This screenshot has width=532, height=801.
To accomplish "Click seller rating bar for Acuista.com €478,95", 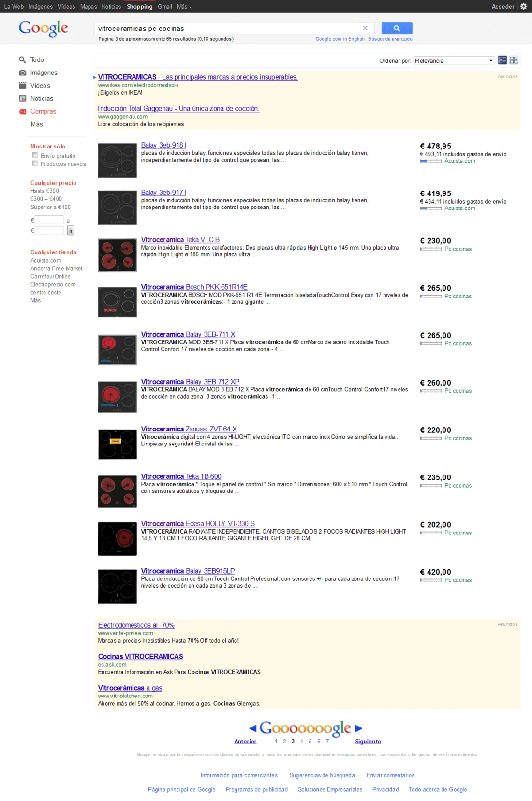I will (x=431, y=161).
